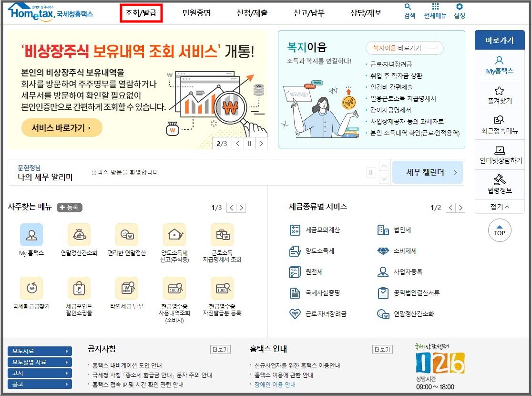Open 법인세 in 세금종류별 서비스

point(394,230)
